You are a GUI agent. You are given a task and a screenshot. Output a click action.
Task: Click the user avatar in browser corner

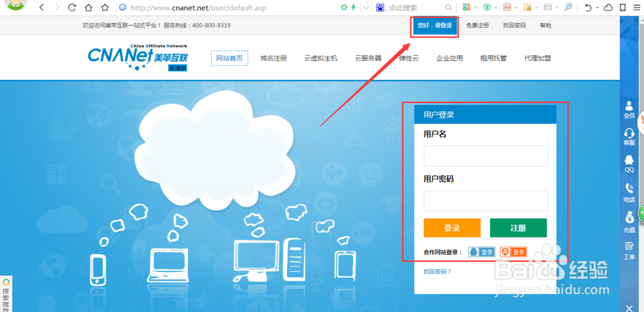click(x=17, y=5)
